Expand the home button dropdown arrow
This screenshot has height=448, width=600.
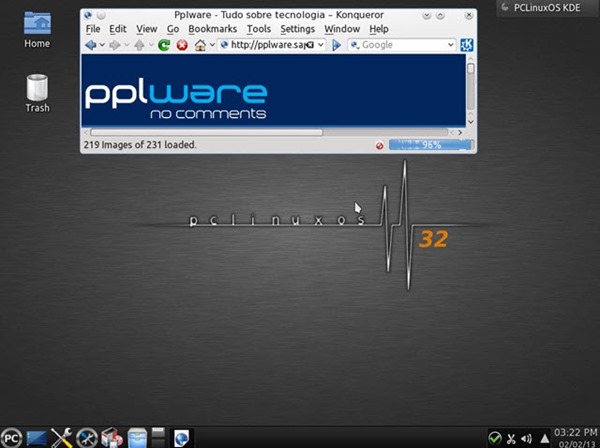click(x=212, y=45)
